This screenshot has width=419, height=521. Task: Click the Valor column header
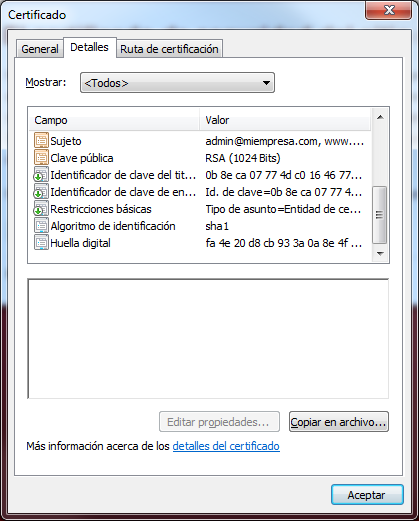285,120
